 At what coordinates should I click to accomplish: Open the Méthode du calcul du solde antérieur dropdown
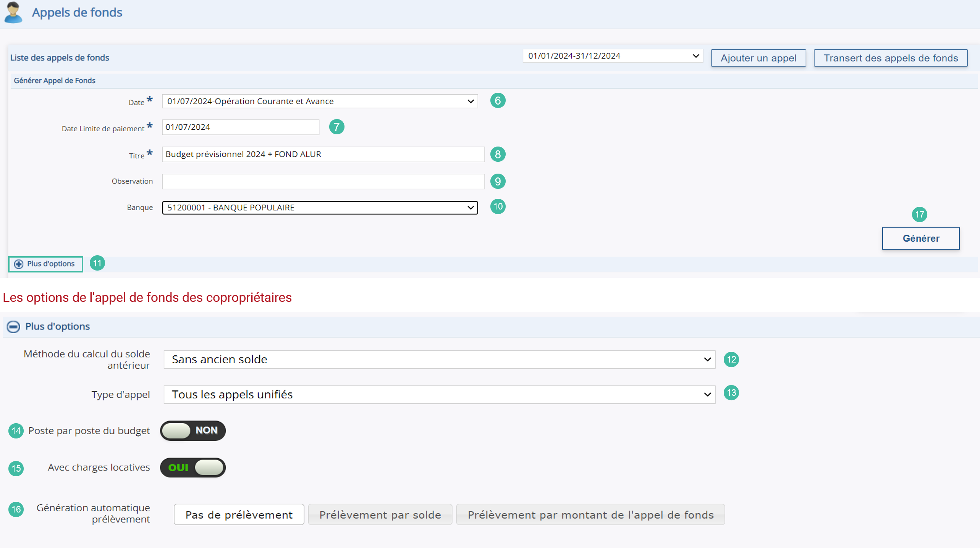coord(440,359)
